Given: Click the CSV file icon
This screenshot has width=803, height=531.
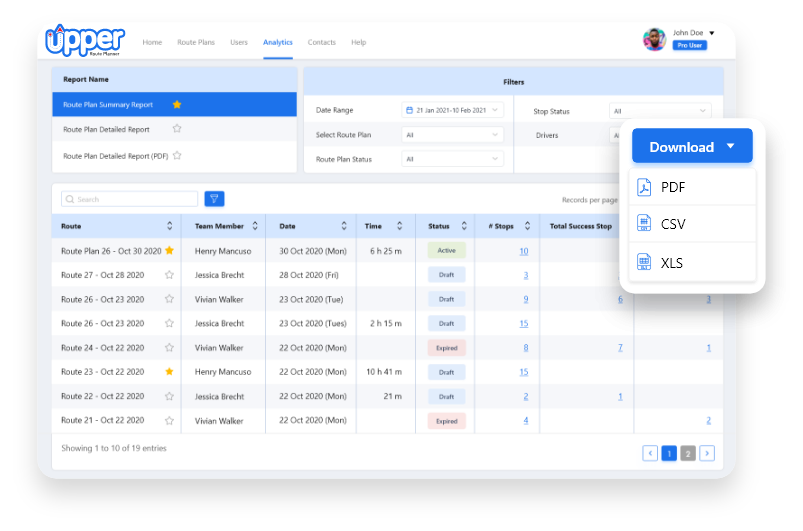Looking at the screenshot, I should (644, 223).
